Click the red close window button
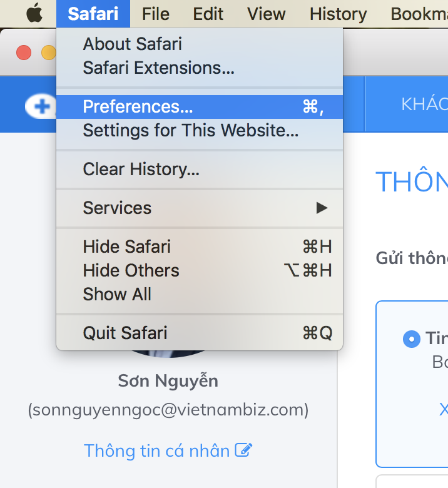This screenshot has width=448, height=488. click(x=24, y=53)
